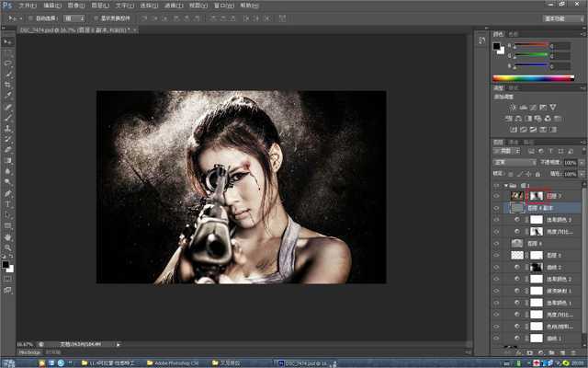Add a Black & White adjustment

click(x=528, y=119)
